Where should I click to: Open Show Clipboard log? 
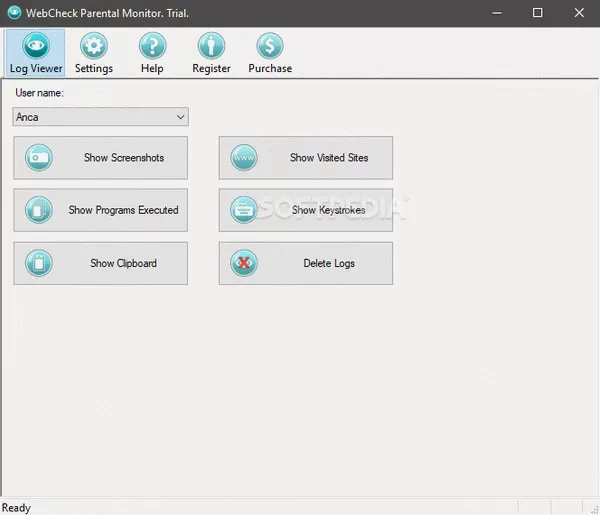click(x=101, y=263)
